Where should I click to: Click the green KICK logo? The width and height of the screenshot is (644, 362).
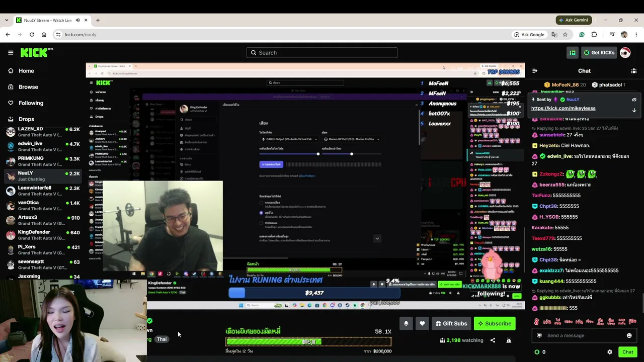[x=37, y=52]
